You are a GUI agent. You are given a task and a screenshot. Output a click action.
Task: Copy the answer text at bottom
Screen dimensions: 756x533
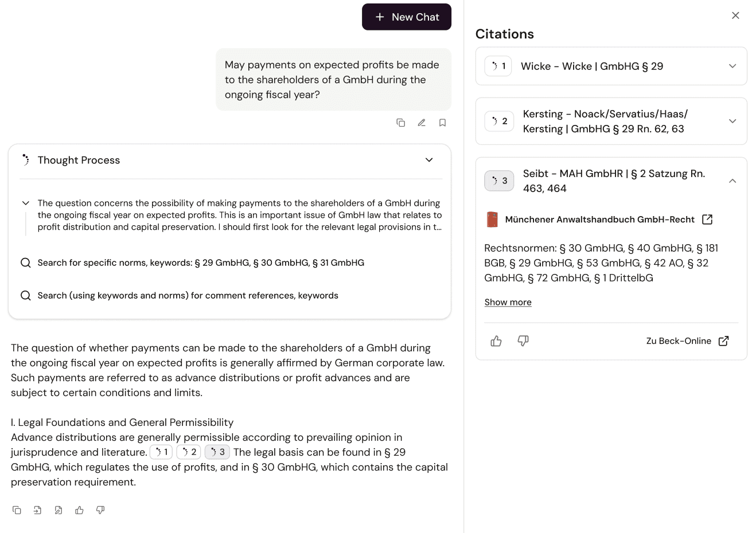pos(17,510)
